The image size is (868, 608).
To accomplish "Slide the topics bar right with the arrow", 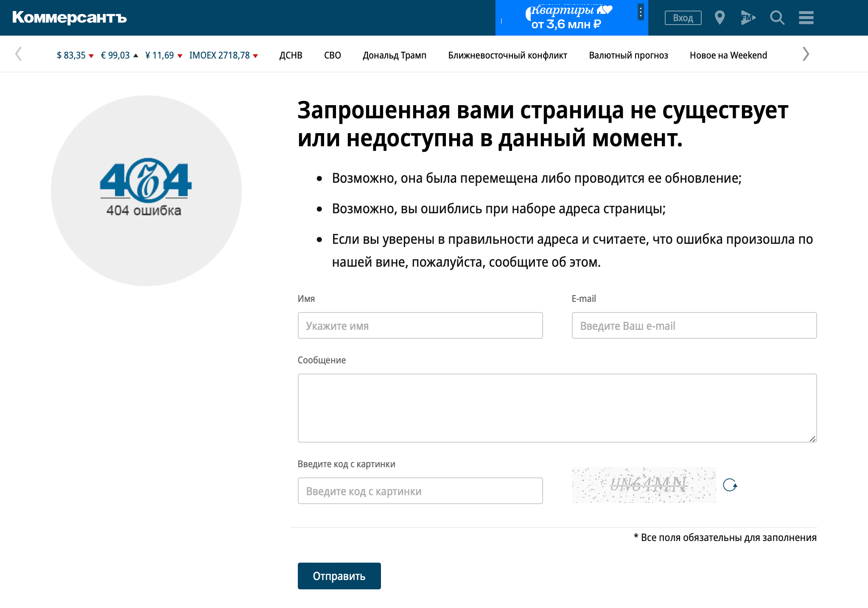I will click(x=806, y=54).
